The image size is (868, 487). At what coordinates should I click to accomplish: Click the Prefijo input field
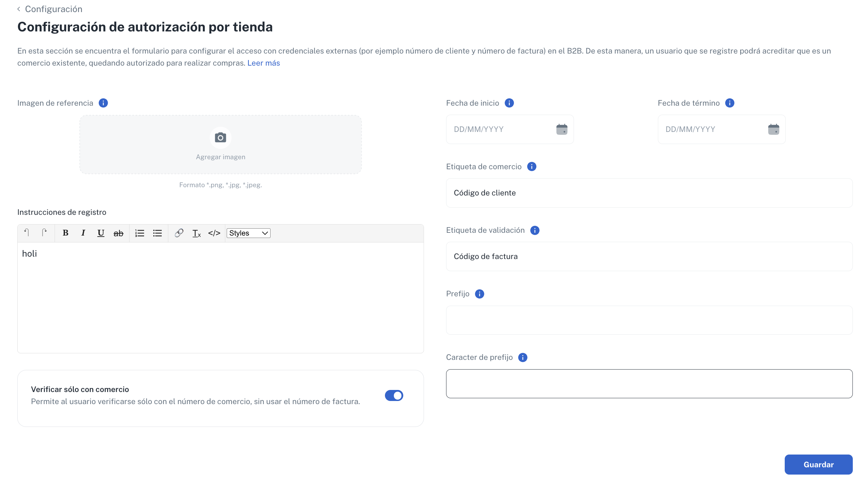coord(649,320)
